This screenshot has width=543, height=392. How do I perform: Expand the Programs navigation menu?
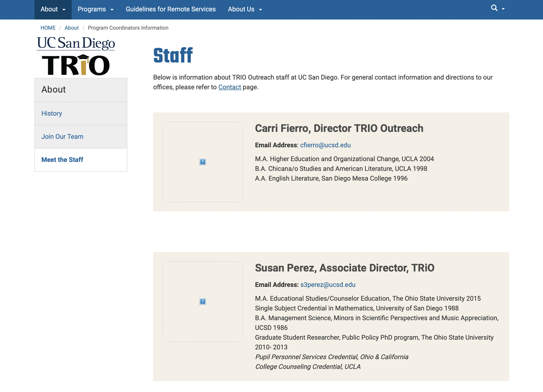[95, 9]
